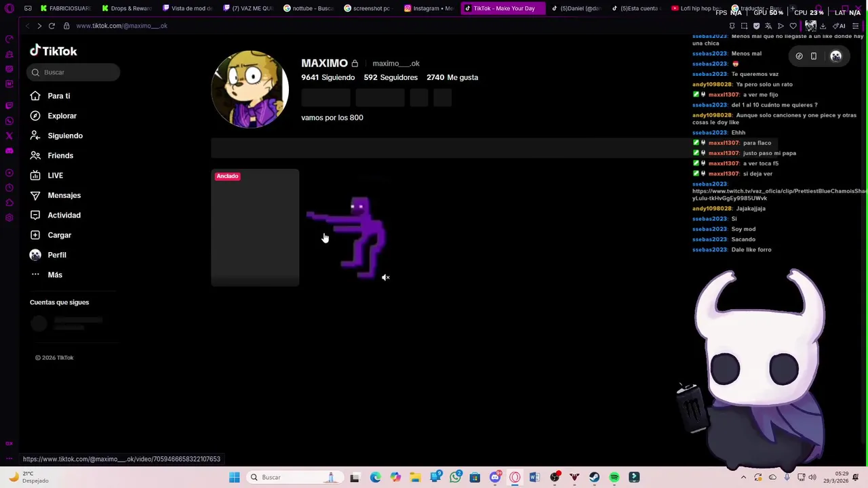Click the 2740 Me gusta count
The image size is (868, 488).
click(452, 77)
